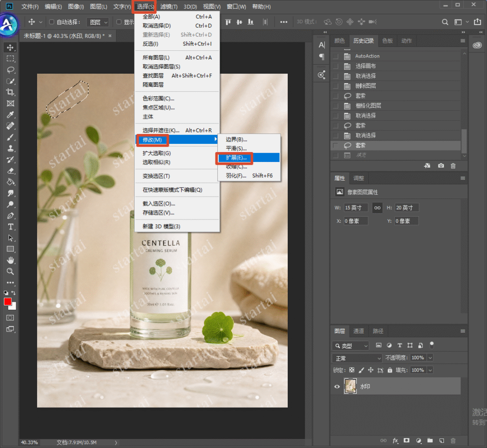Select the Zoom tool

pos(10,271)
